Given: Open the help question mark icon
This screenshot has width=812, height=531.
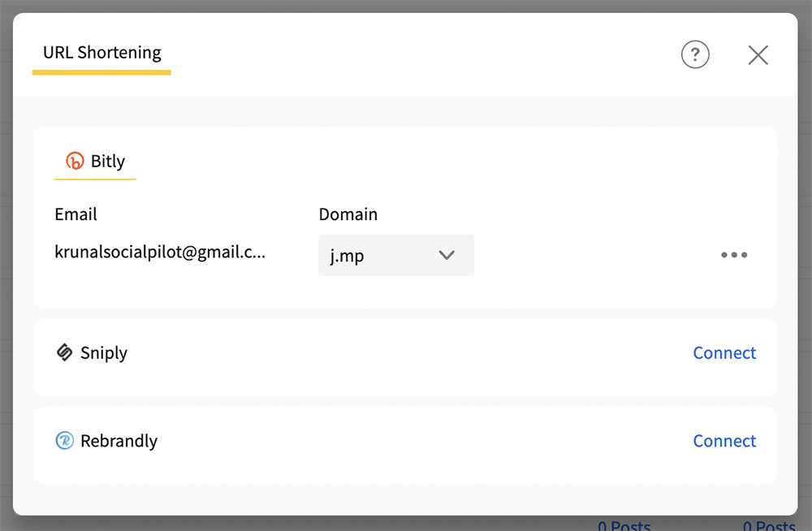Looking at the screenshot, I should (x=695, y=54).
